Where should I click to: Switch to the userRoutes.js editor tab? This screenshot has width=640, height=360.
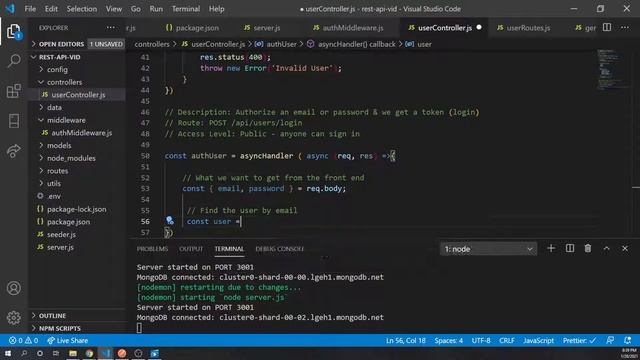coord(523,28)
